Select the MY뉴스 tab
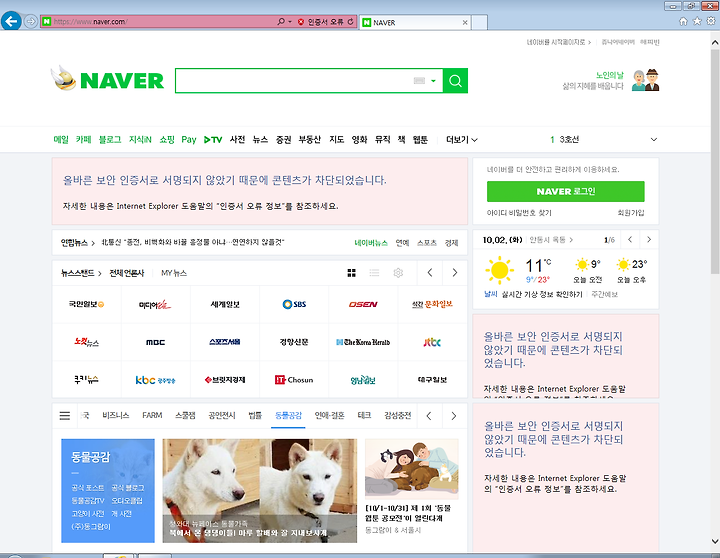This screenshot has width=720, height=558. [x=174, y=273]
